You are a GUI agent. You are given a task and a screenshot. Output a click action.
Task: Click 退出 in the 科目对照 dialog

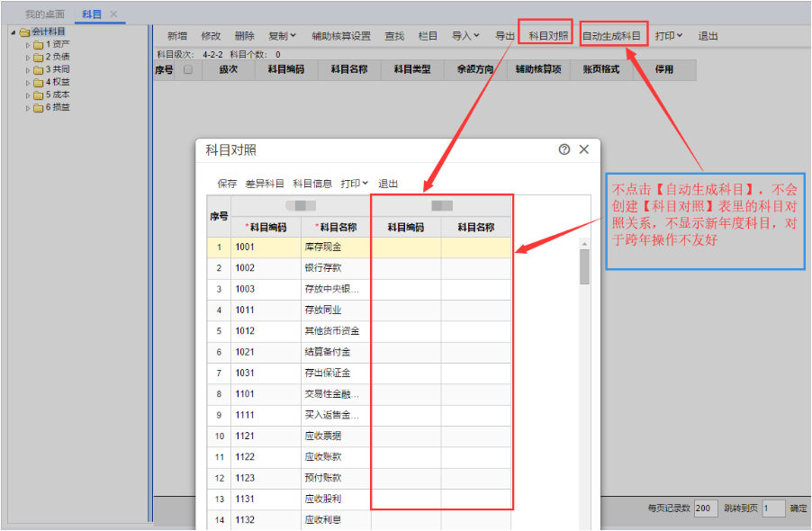388,184
